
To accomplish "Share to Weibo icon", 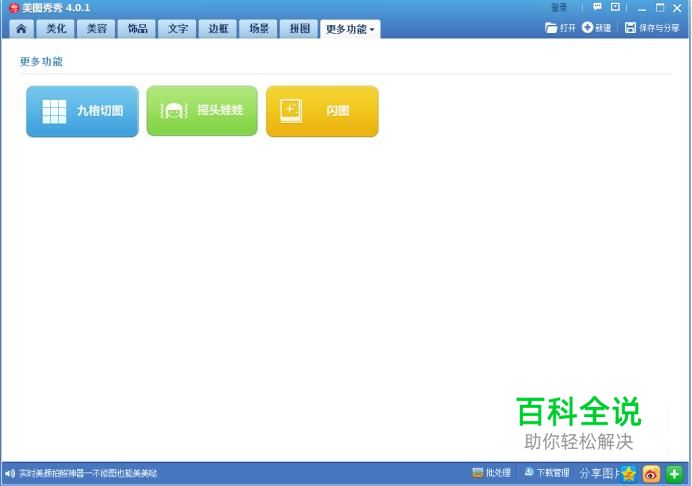I will 651,474.
